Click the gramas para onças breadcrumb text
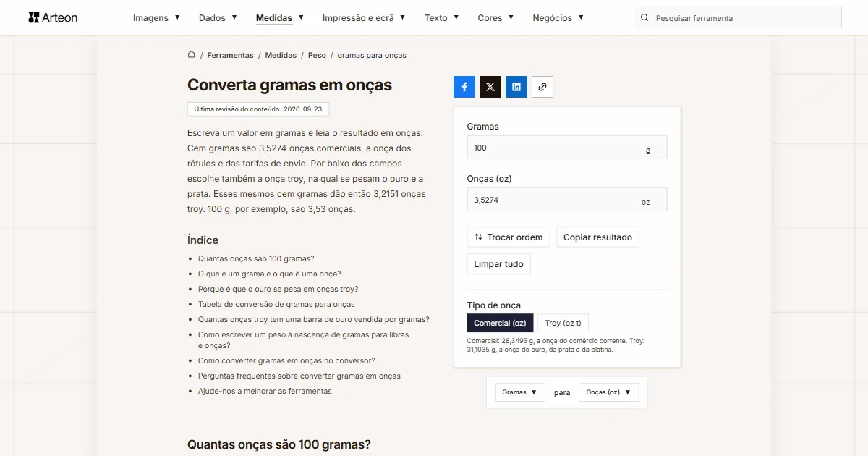 (372, 55)
